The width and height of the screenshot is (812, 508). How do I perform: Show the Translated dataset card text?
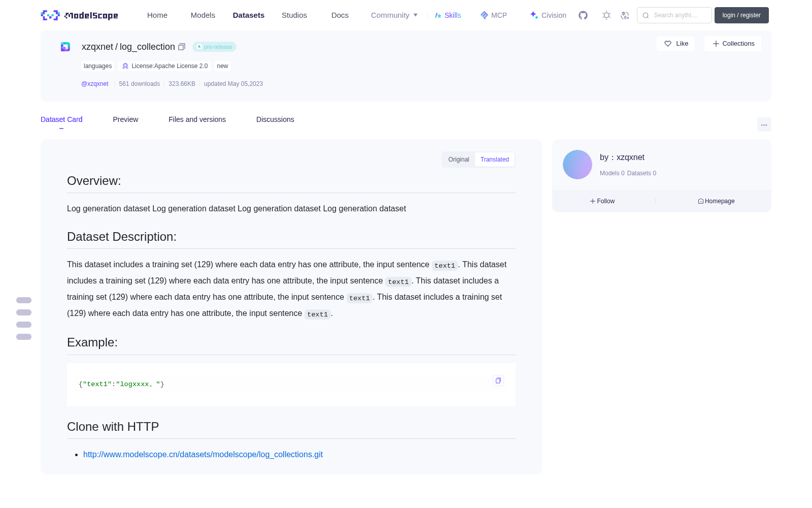[x=495, y=160]
